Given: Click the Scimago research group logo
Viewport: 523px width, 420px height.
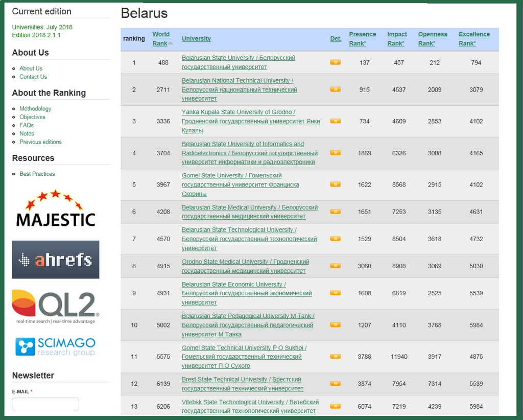Looking at the screenshot, I should pos(55,346).
